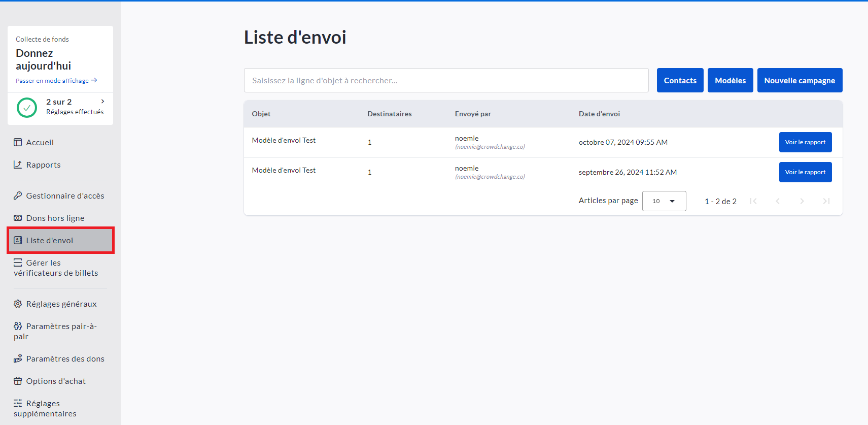Open Paramètres pair-à-pair menu item
Image resolution: width=868 pixels, height=425 pixels.
coord(55,331)
